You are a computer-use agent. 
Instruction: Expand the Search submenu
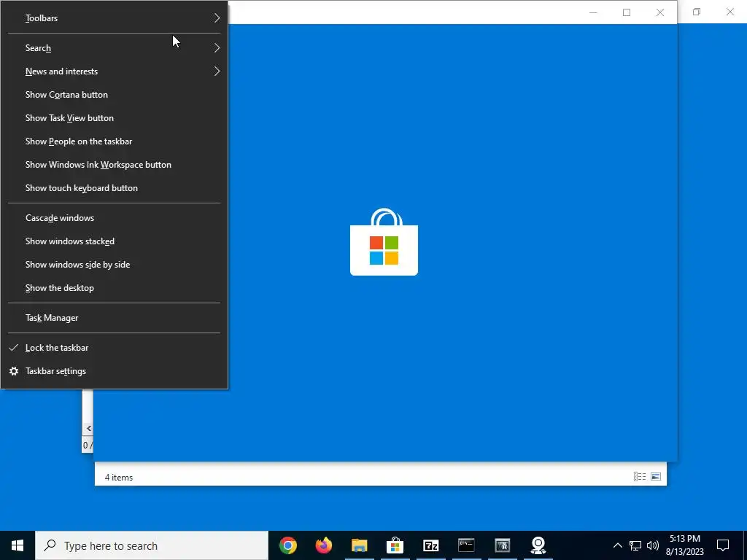tap(115, 47)
